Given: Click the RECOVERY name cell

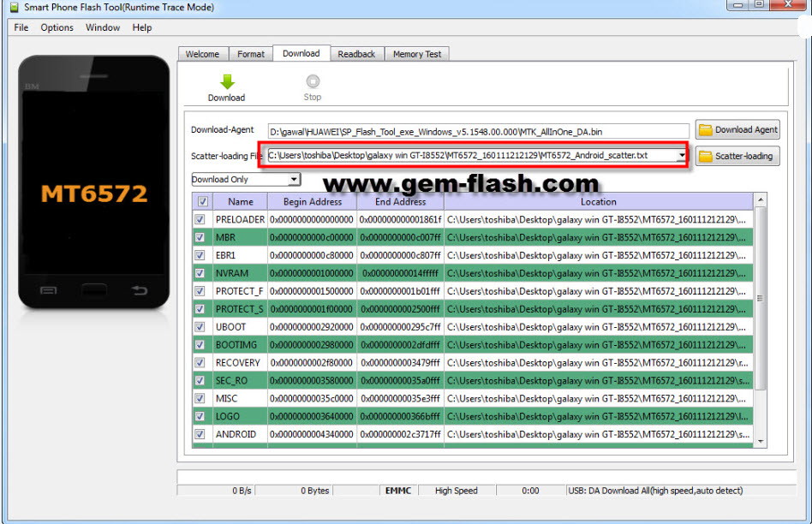Looking at the screenshot, I should (241, 363).
